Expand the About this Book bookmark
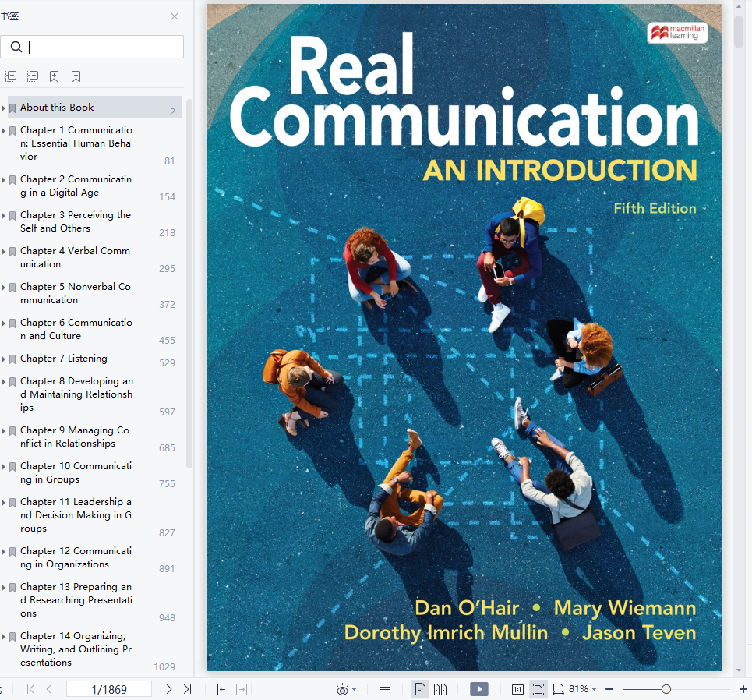Viewport: 752px width, 700px height. [3, 108]
